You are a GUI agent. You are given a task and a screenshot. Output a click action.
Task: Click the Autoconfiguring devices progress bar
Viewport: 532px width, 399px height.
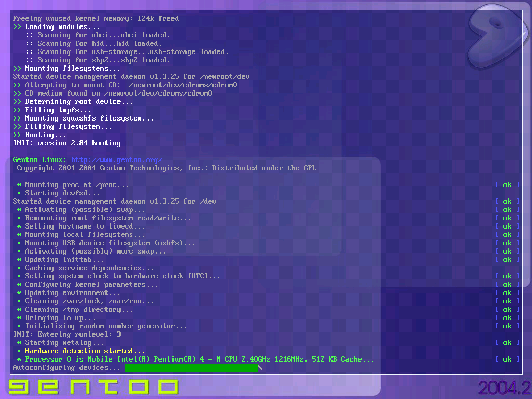(192, 368)
